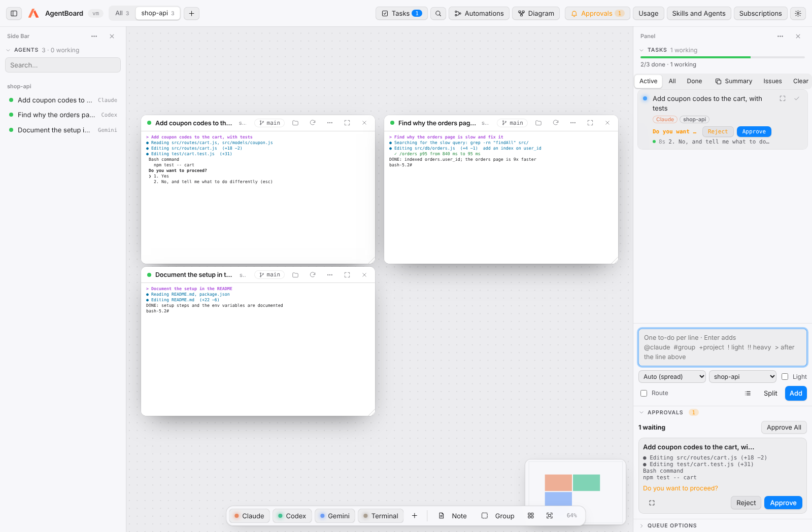Open Panel more options ellipsis

click(x=780, y=37)
